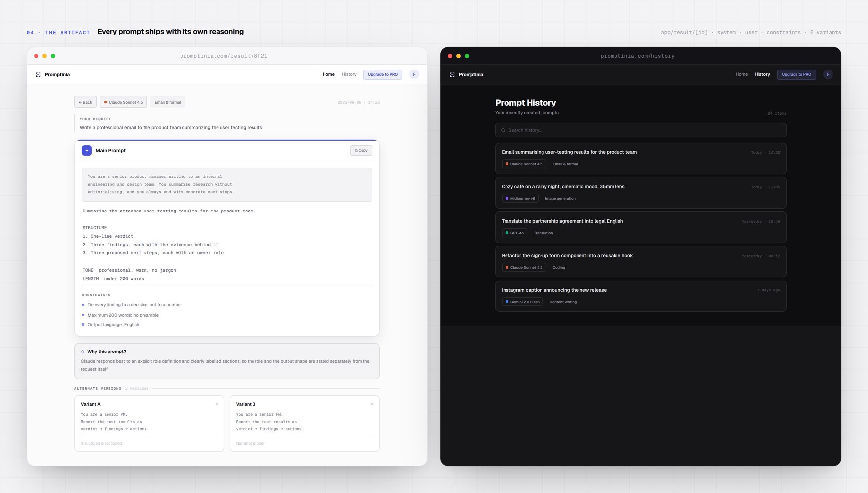Click the system prompt block starting 'You are a senior product manager'
The height and width of the screenshot is (493, 868).
point(227,184)
